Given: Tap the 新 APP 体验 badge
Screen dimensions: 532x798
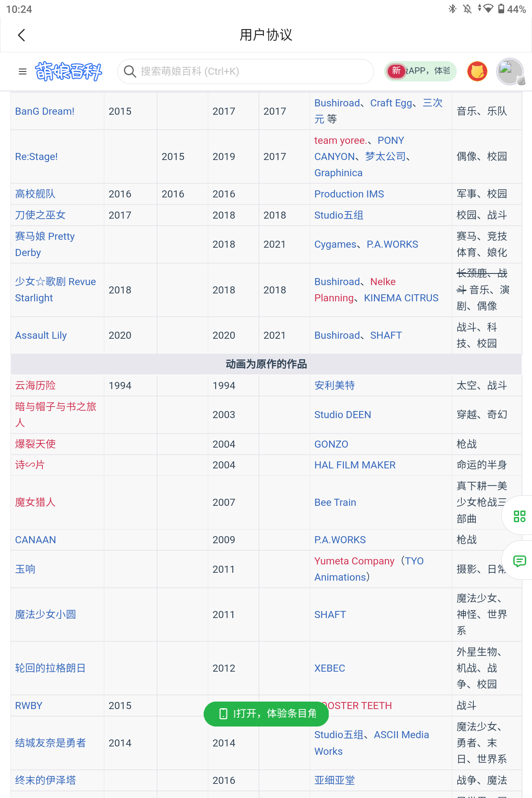Looking at the screenshot, I should 420,71.
